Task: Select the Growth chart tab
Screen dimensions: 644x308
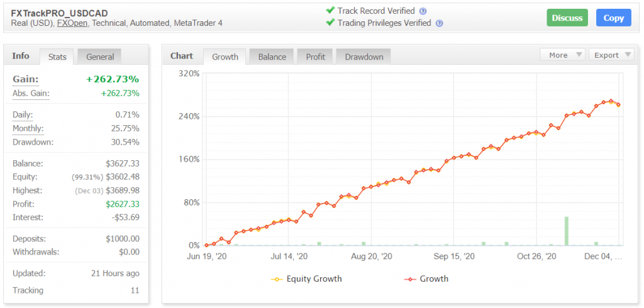Action: click(225, 57)
